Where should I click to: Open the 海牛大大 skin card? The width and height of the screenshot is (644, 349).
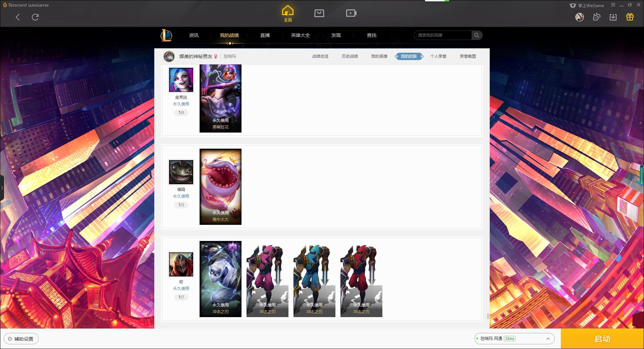[x=220, y=187]
